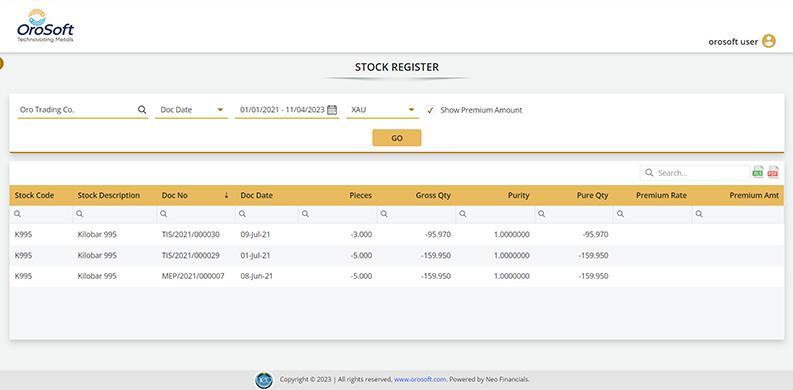The width and height of the screenshot is (793, 390).
Task: Select the TIS/2021/000030 row
Action: [x=396, y=235]
